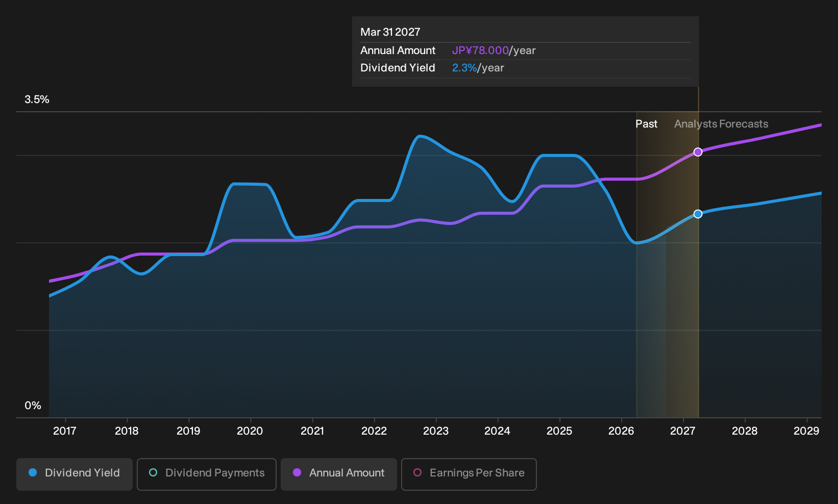Click the Analysts Forecasts label

click(x=721, y=124)
